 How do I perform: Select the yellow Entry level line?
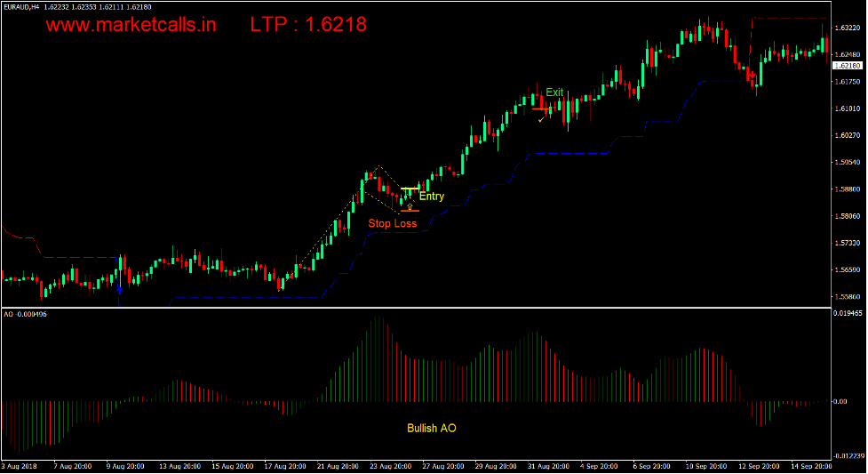coord(410,189)
